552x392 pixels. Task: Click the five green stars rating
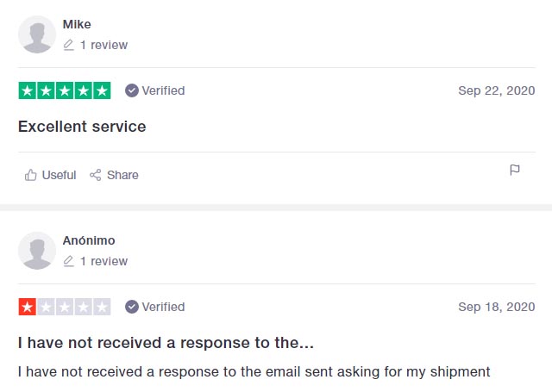pos(65,90)
